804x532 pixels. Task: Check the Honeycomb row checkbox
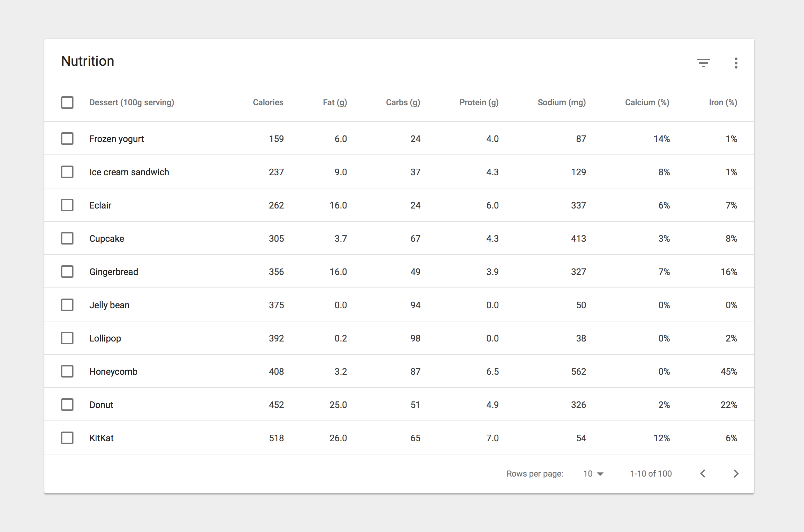tap(67, 371)
